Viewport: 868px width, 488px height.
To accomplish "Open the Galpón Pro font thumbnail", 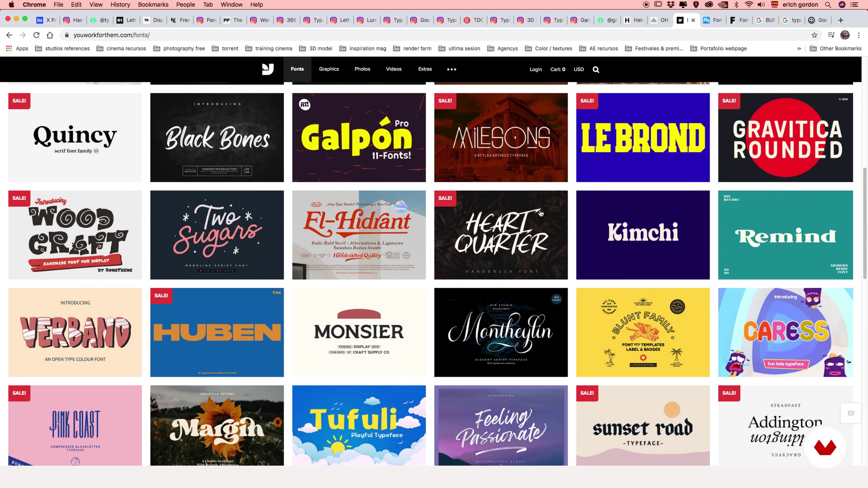I will point(359,137).
